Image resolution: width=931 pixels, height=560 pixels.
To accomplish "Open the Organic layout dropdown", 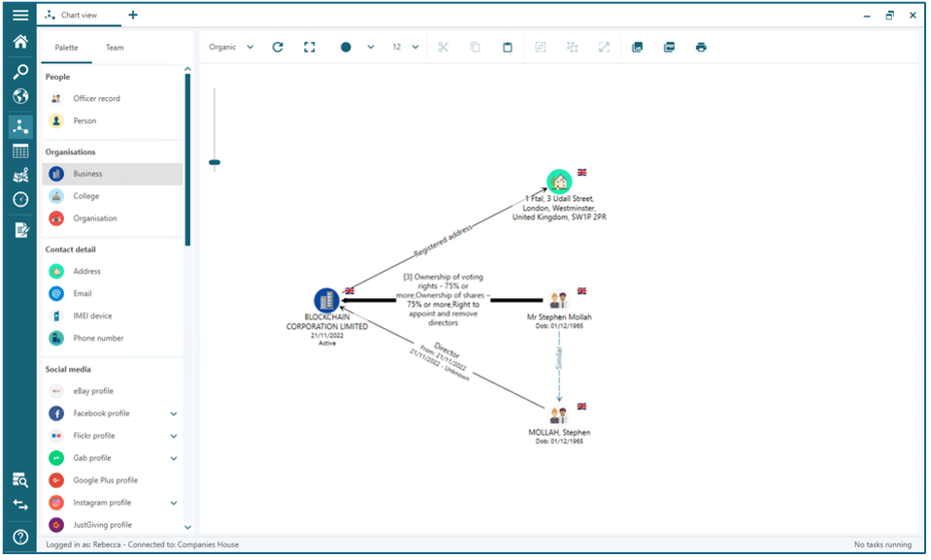I will 231,47.
